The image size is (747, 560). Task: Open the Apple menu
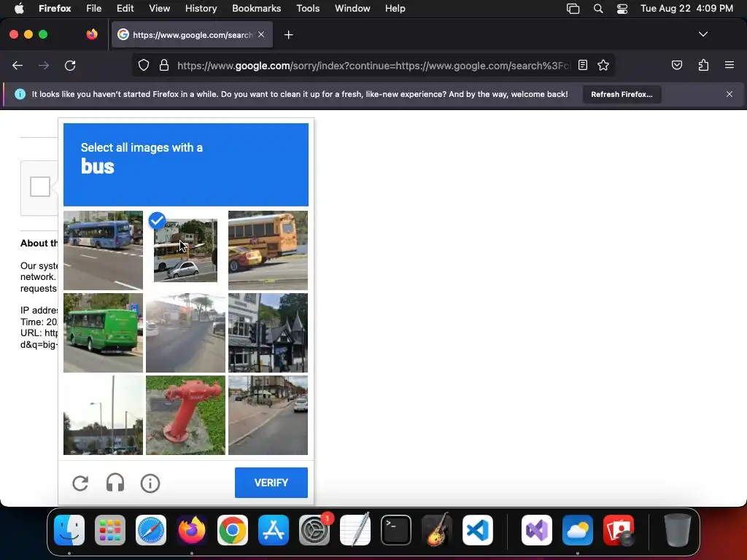pyautogui.click(x=18, y=9)
